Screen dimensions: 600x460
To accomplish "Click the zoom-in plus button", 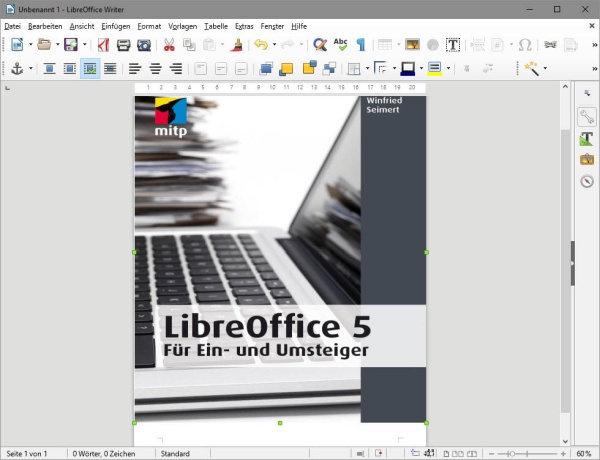I will (x=563, y=454).
